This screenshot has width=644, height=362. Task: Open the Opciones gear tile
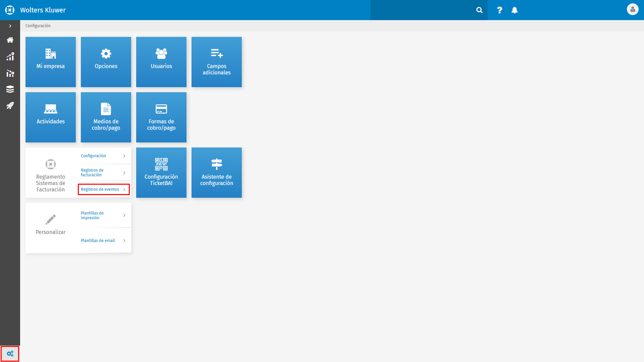pos(106,62)
